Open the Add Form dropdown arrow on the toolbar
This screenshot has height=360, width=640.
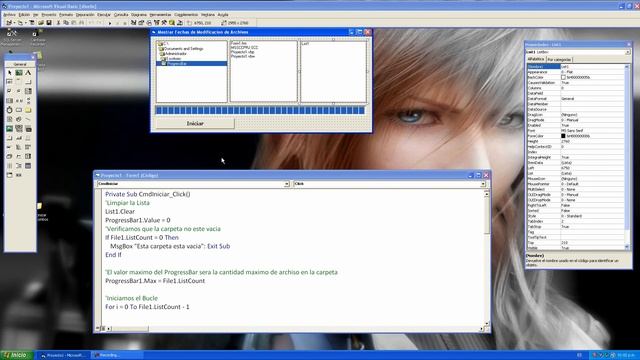25,23
